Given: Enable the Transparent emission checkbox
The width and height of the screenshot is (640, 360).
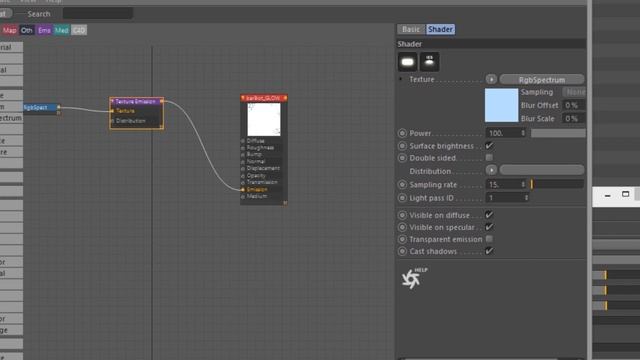Looking at the screenshot, I should pos(489,239).
